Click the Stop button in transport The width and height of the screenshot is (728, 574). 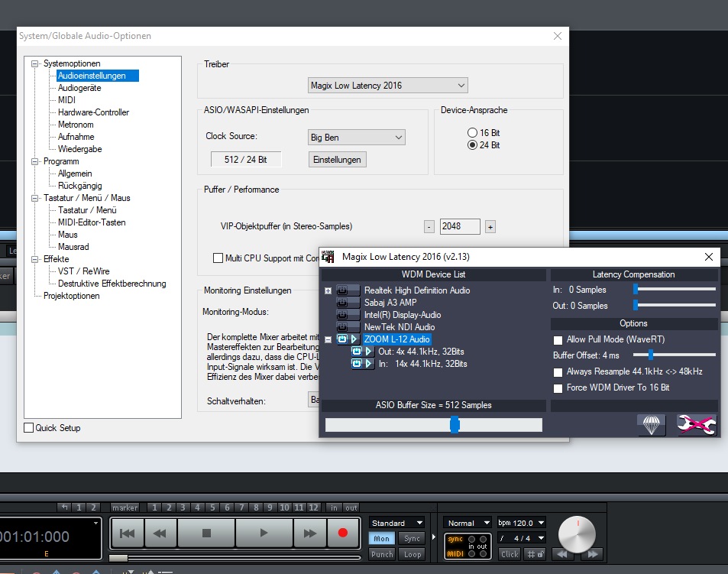206,533
